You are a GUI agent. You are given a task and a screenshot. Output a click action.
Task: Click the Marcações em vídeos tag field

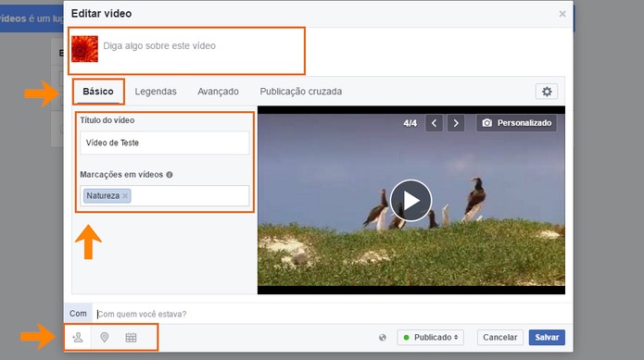[x=164, y=196]
